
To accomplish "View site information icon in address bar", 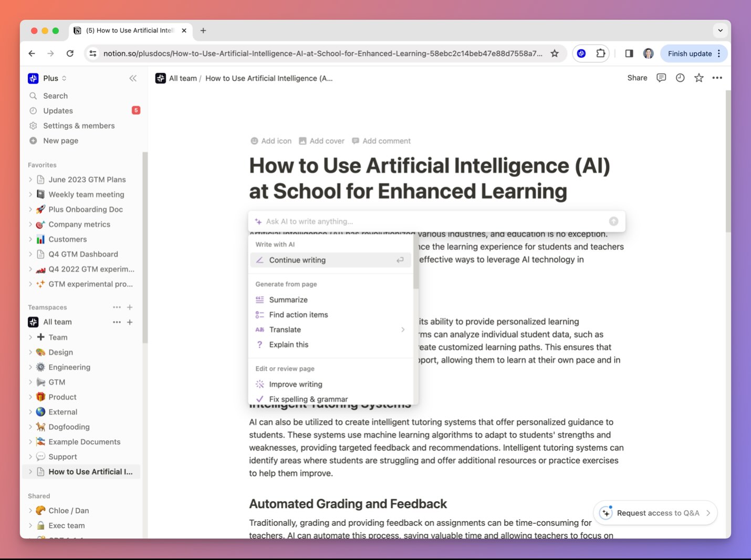I will click(x=93, y=53).
